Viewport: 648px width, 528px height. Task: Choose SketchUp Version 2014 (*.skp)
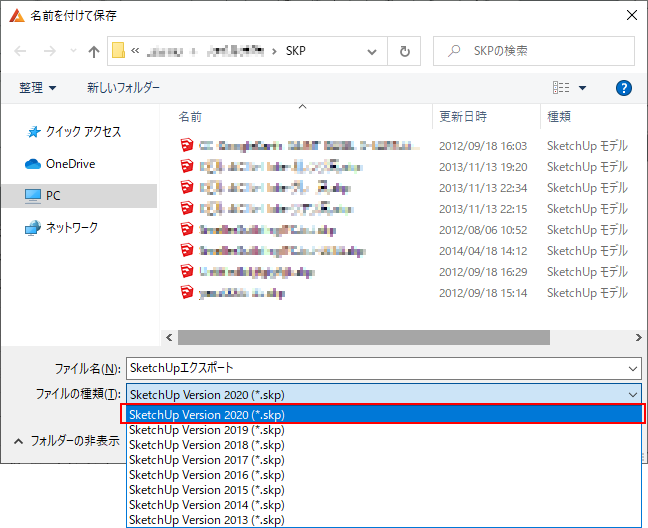pos(384,505)
